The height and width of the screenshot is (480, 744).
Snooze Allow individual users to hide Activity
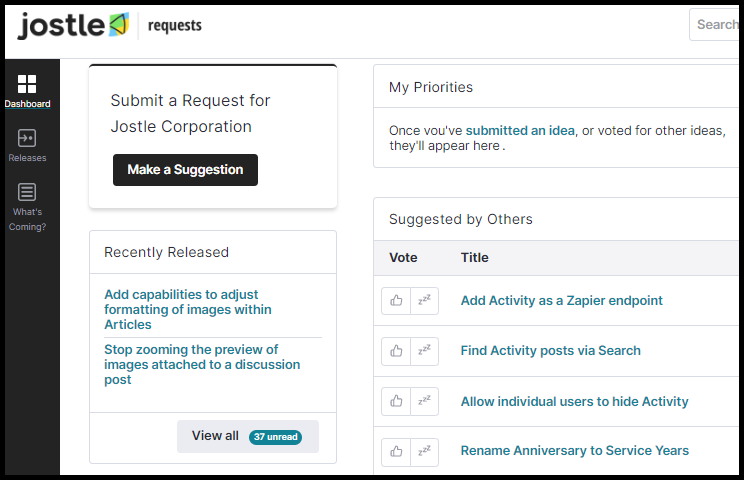pos(424,401)
